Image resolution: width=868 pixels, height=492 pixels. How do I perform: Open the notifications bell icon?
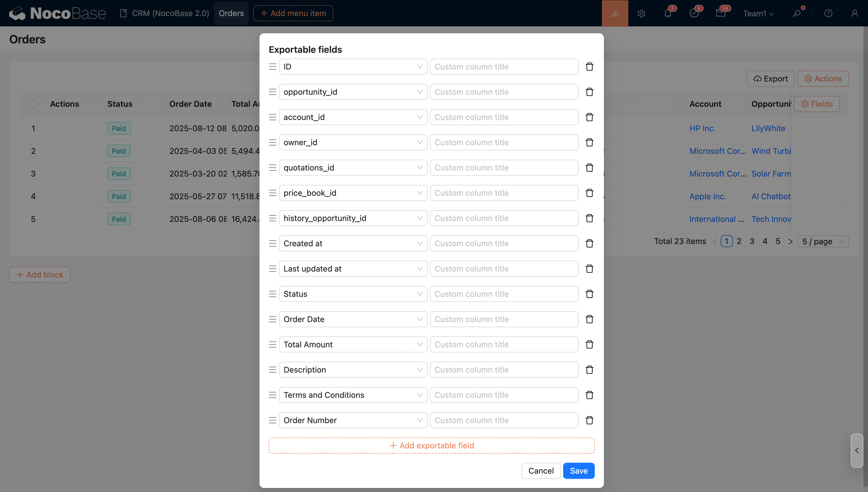(x=668, y=13)
